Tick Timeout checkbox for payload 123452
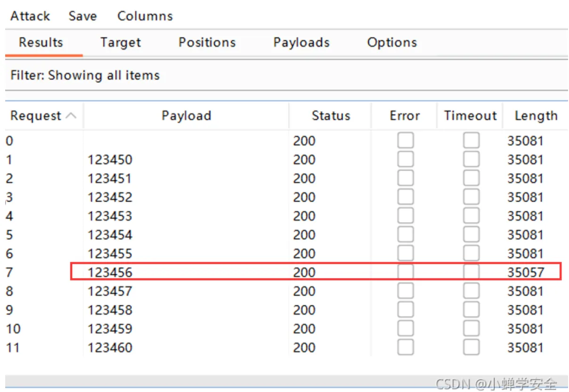This screenshot has width=569, height=392. click(x=471, y=197)
